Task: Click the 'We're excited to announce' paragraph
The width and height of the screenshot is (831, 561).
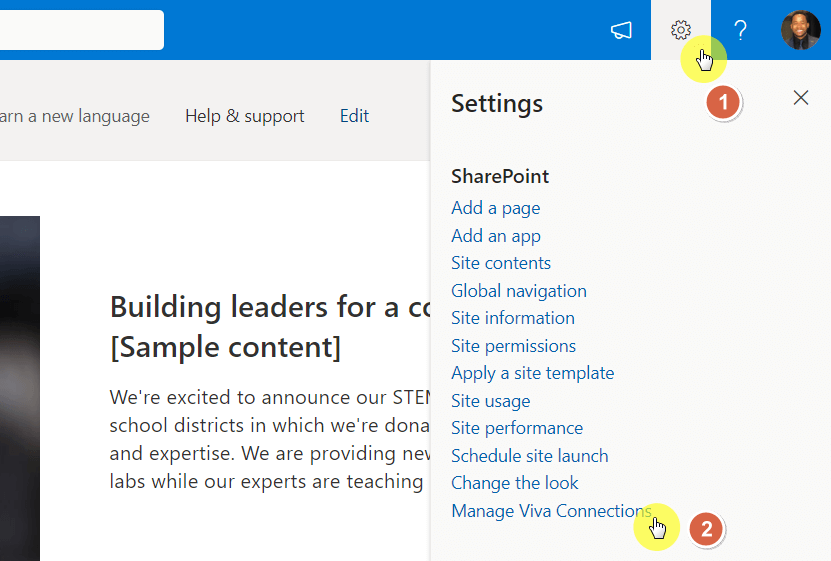Action: point(270,439)
